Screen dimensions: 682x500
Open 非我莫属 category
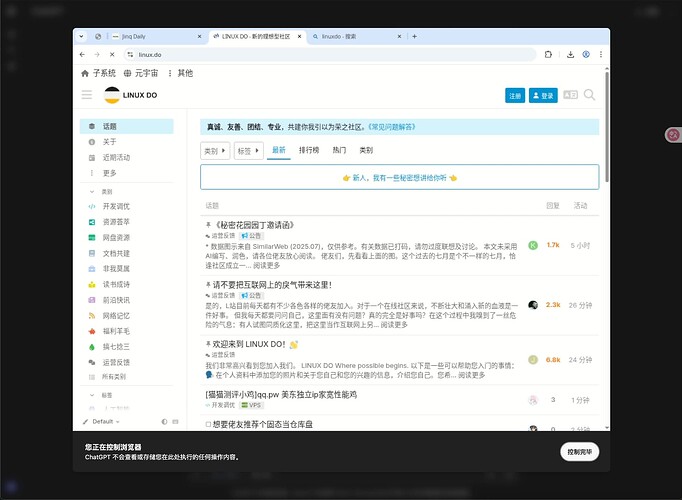point(127,269)
